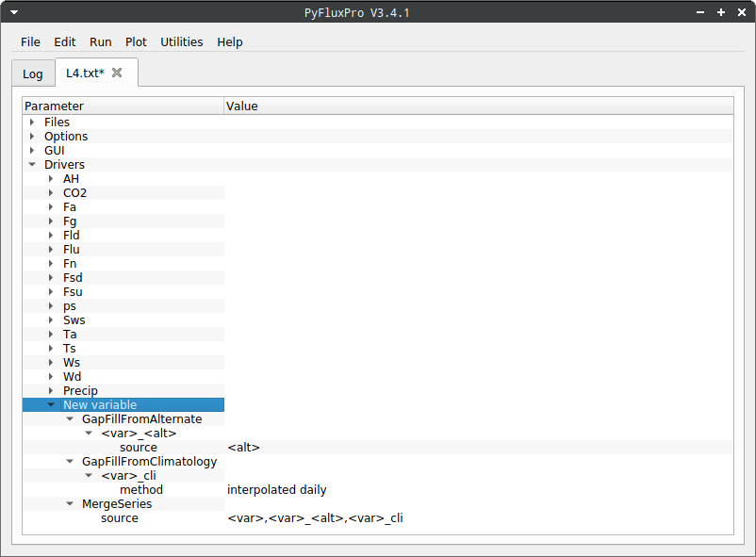The image size is (756, 557).
Task: Collapse the GapFillFromClimatology arrow
Action: (x=70, y=461)
